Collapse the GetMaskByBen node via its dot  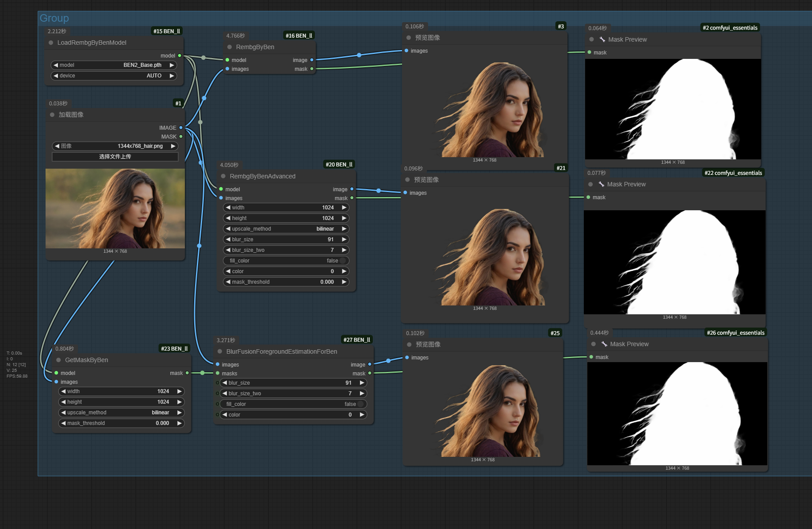[58, 360]
